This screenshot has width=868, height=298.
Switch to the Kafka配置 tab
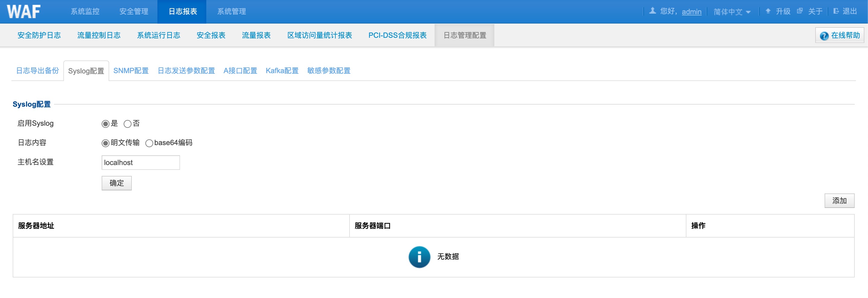click(x=282, y=70)
